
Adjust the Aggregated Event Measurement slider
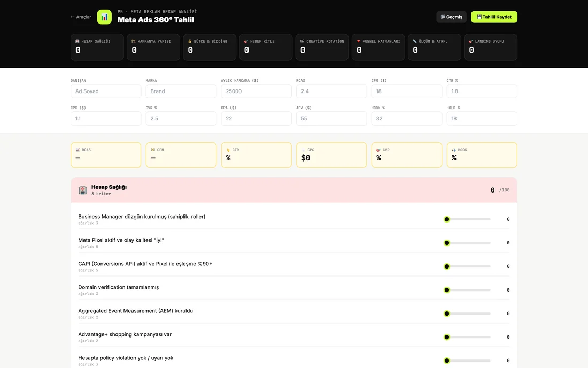[467, 313]
